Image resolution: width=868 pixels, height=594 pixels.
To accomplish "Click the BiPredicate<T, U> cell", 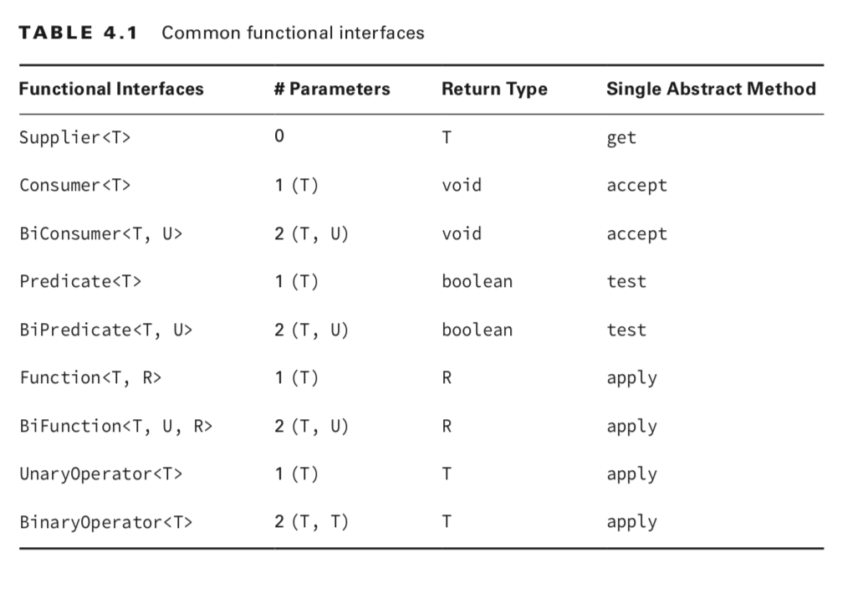I will click(105, 330).
